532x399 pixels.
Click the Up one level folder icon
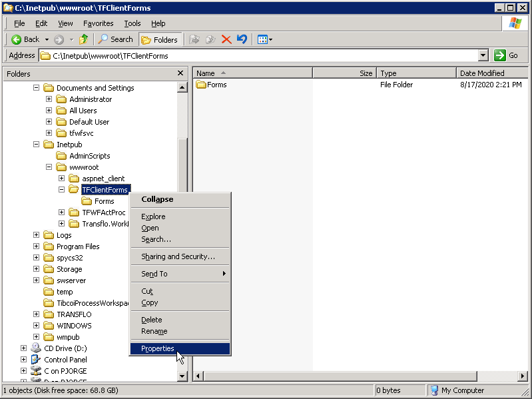coord(83,40)
